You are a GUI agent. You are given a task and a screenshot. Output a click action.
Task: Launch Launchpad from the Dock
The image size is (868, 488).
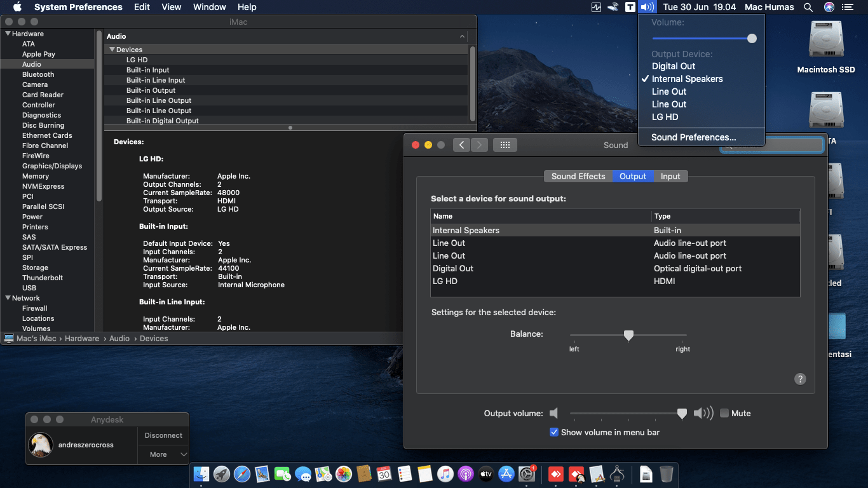coord(222,473)
